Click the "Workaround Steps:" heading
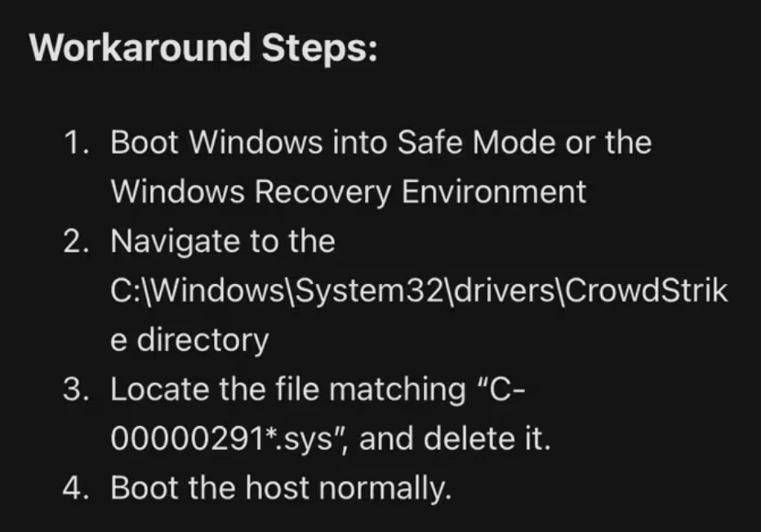This screenshot has width=761, height=532. point(203,48)
